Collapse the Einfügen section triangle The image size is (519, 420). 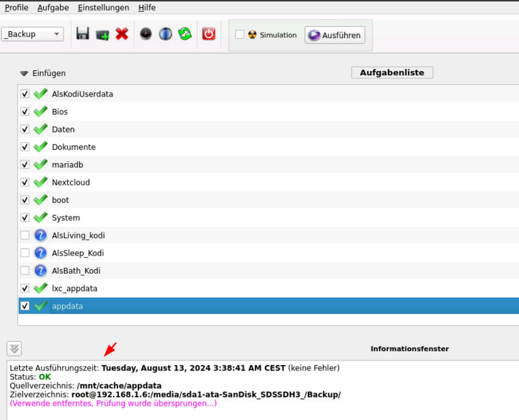click(24, 73)
